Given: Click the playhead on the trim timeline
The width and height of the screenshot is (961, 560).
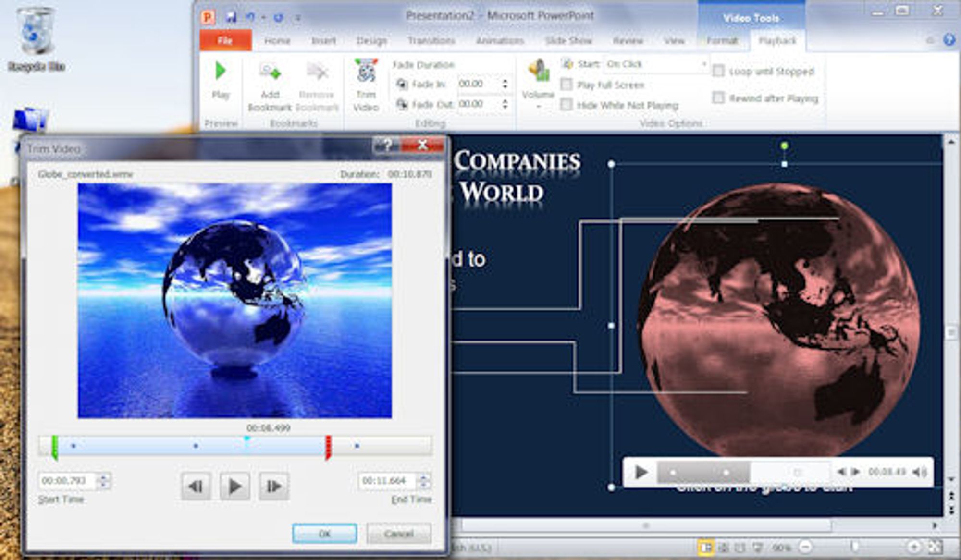Looking at the screenshot, I should pyautogui.click(x=246, y=440).
